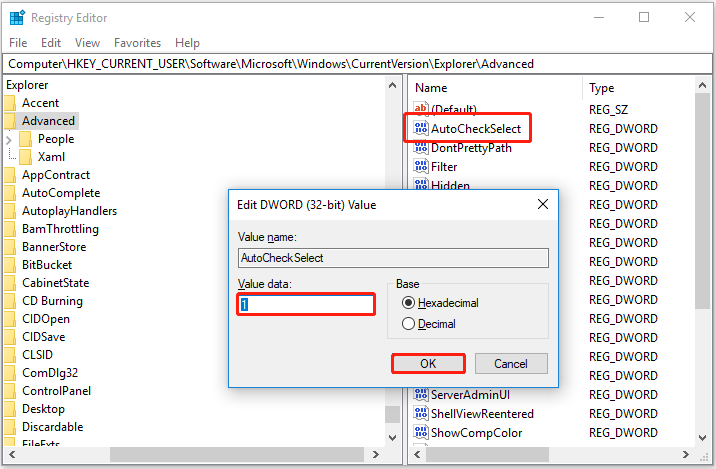Screen dimensions: 716x469
Task: Click the CIDOpen folder icon
Action: tap(11, 319)
